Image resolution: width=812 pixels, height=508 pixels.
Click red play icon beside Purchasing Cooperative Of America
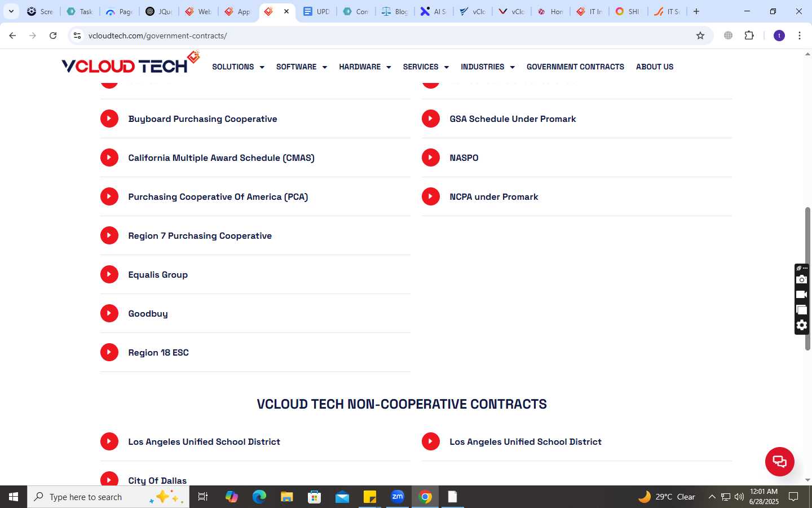click(109, 196)
